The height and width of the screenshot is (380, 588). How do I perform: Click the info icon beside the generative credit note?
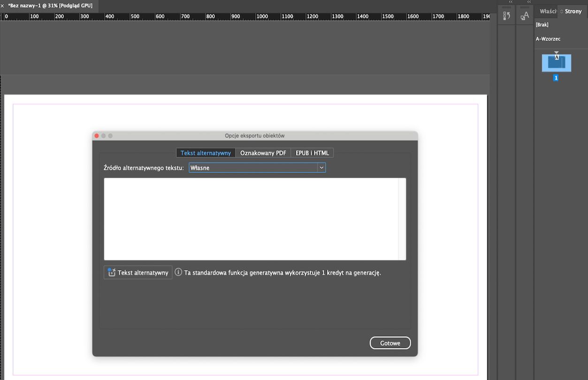(178, 272)
